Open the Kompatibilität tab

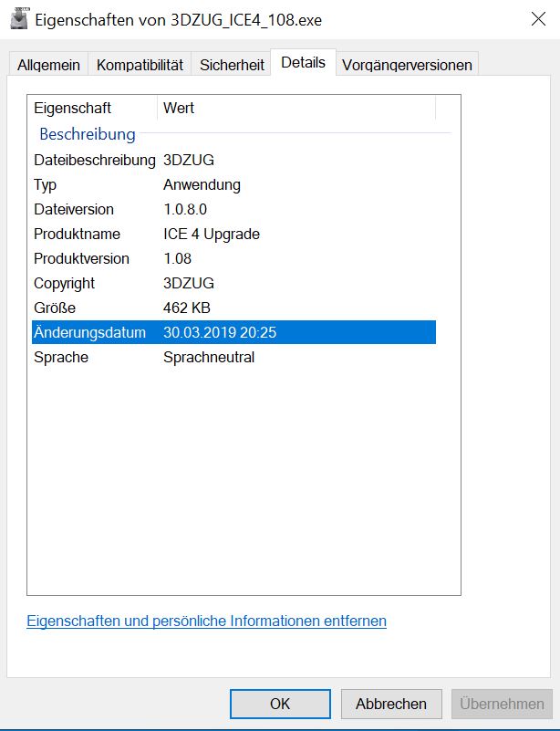(x=140, y=65)
